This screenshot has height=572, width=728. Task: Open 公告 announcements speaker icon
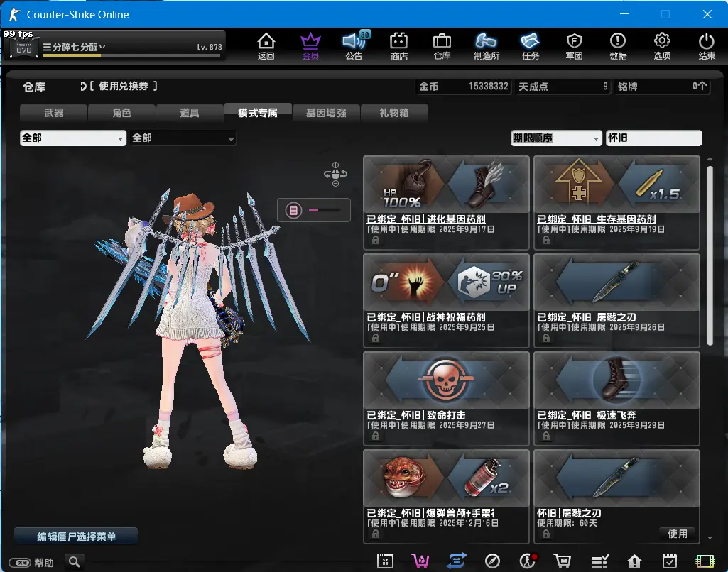click(354, 46)
